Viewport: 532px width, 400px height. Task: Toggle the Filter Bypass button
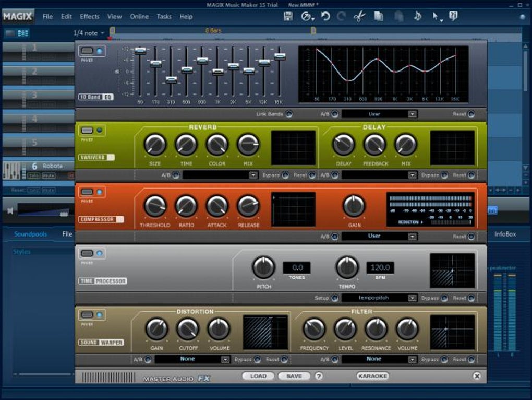click(x=444, y=359)
